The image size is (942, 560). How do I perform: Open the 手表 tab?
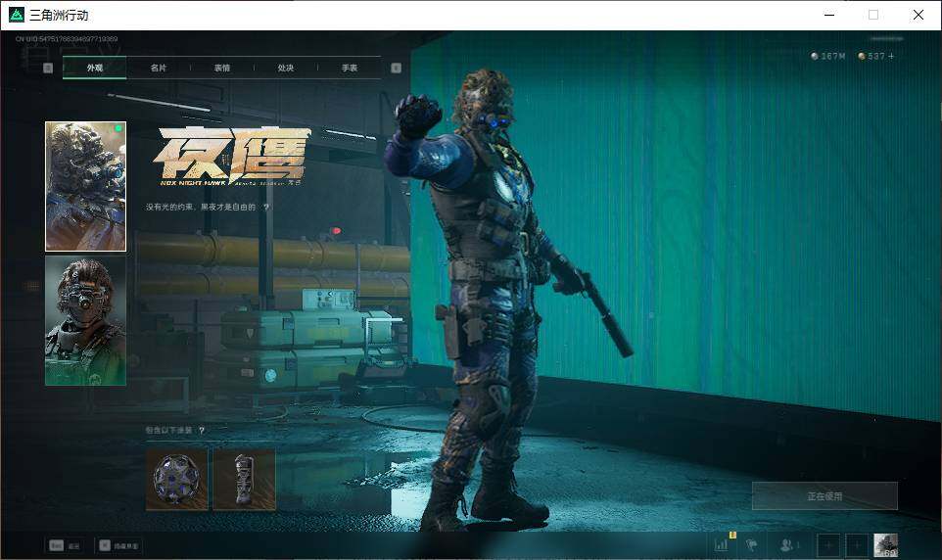tap(349, 68)
